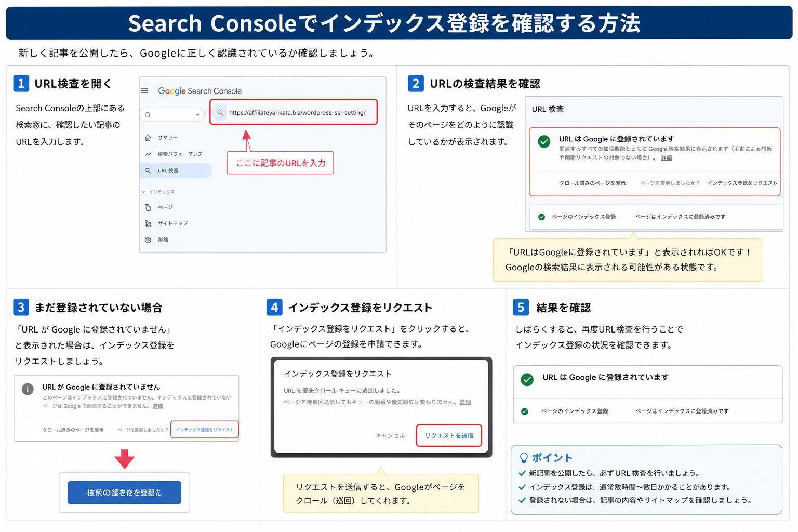Image resolution: width=798 pixels, height=532 pixels.
Task: Click checkmark beside 新記事を公開したら tip
Action: pos(522,473)
